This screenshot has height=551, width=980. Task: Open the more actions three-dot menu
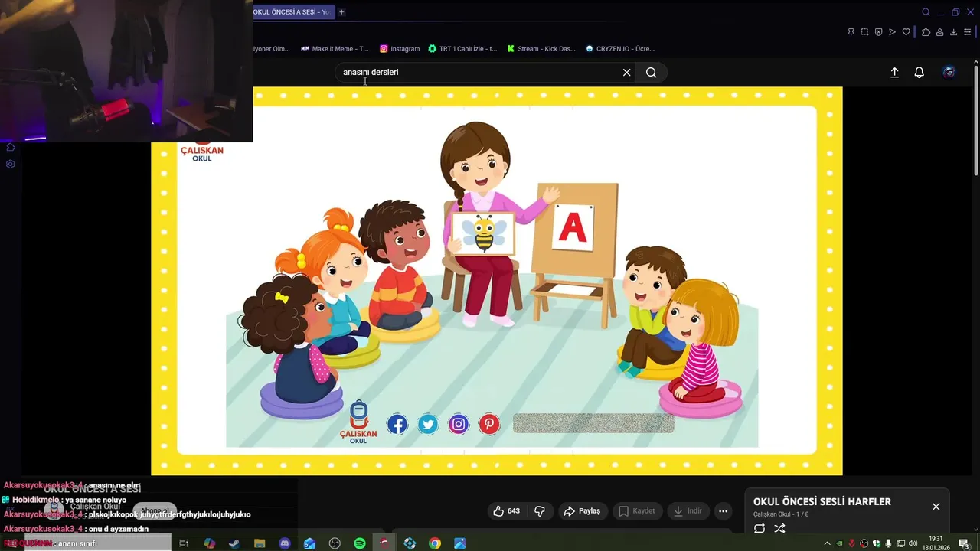(723, 511)
